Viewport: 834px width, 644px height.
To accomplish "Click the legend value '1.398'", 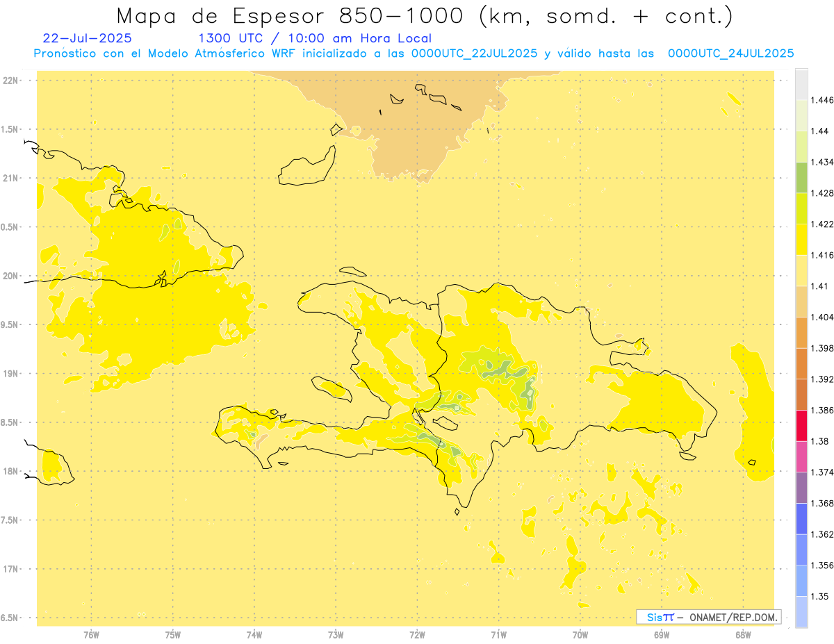I will pyautogui.click(x=822, y=348).
